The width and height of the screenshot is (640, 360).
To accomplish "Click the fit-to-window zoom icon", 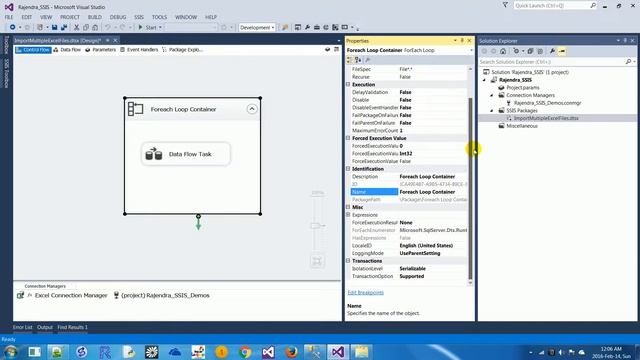I will pyautogui.click(x=317, y=261).
